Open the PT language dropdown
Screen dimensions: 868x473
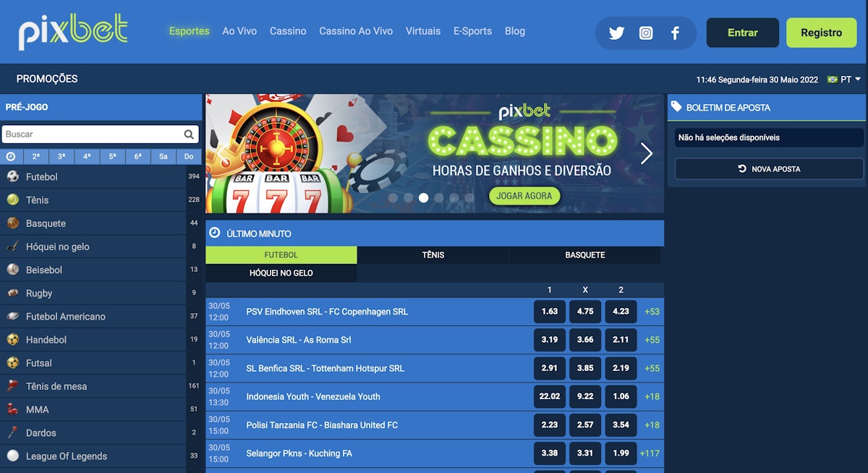[x=843, y=80]
